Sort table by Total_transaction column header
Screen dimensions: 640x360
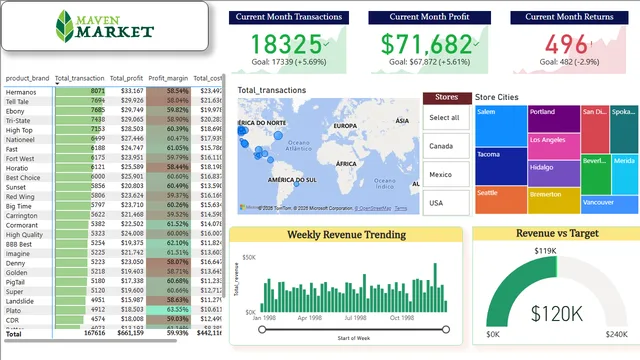tap(80, 78)
